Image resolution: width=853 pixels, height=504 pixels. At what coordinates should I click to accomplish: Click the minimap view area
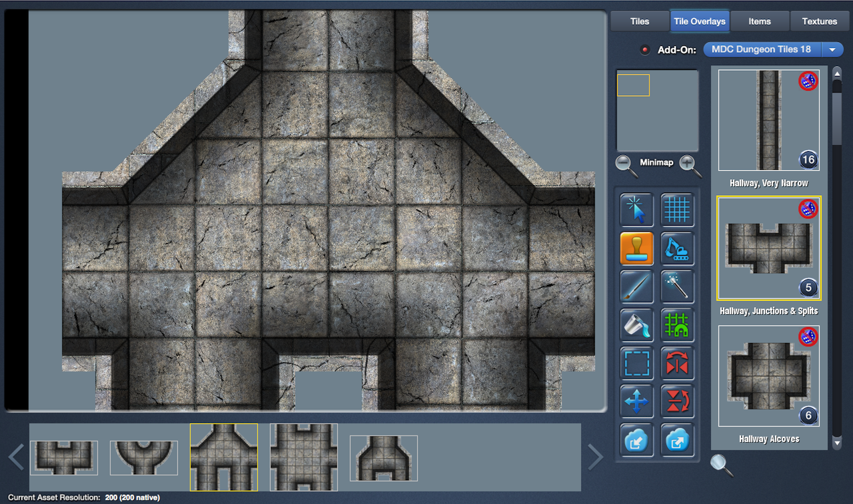tap(657, 111)
